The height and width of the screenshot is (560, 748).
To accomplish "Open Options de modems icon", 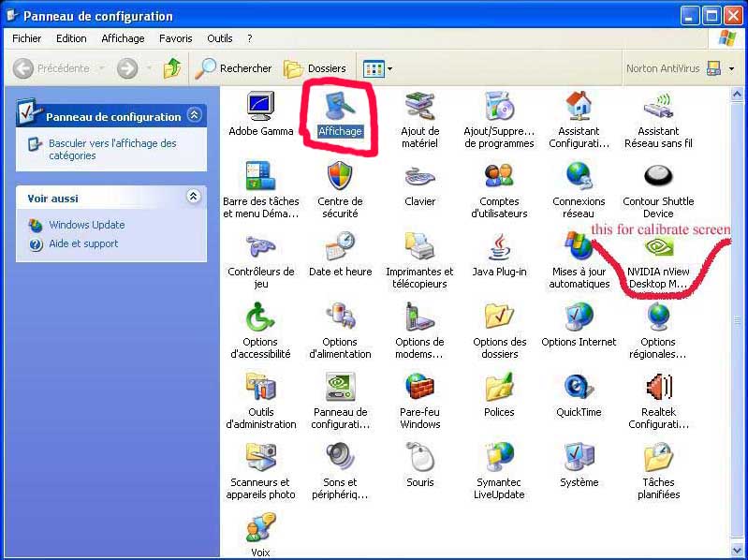I will tap(419, 331).
